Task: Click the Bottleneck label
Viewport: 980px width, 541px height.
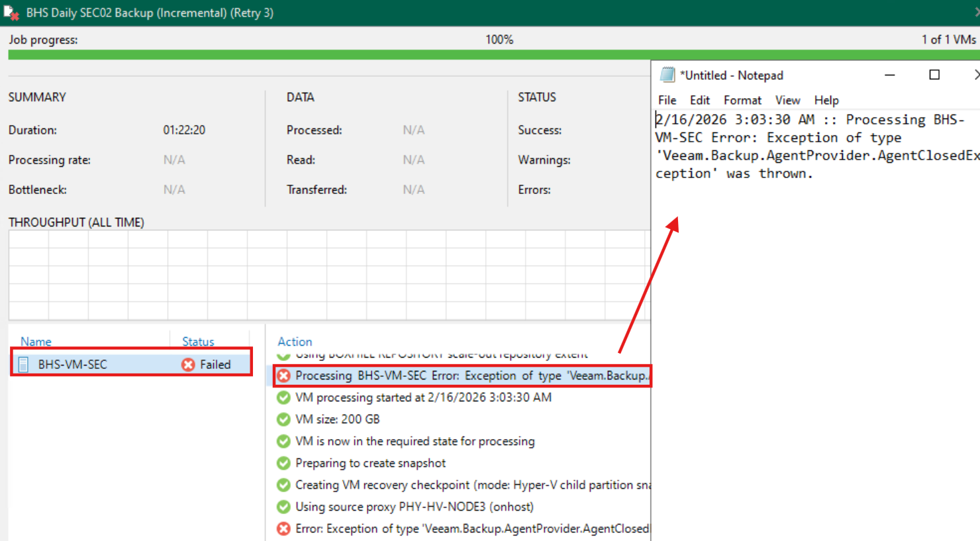Action: click(38, 189)
